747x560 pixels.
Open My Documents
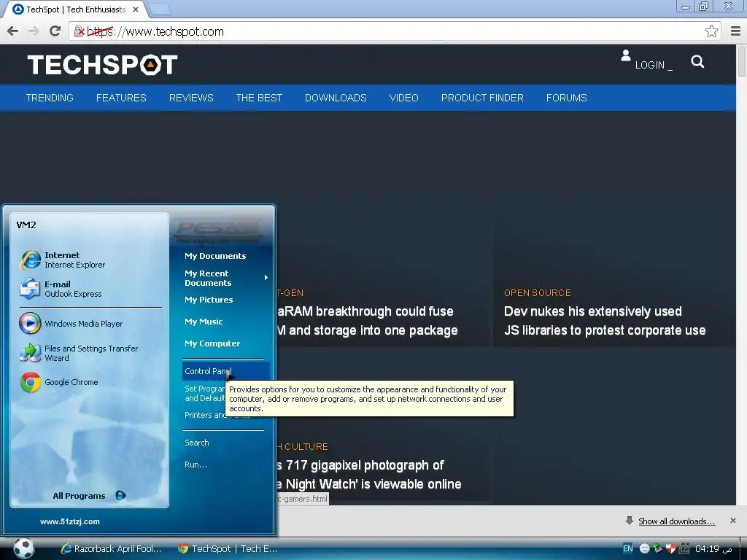pyautogui.click(x=215, y=256)
